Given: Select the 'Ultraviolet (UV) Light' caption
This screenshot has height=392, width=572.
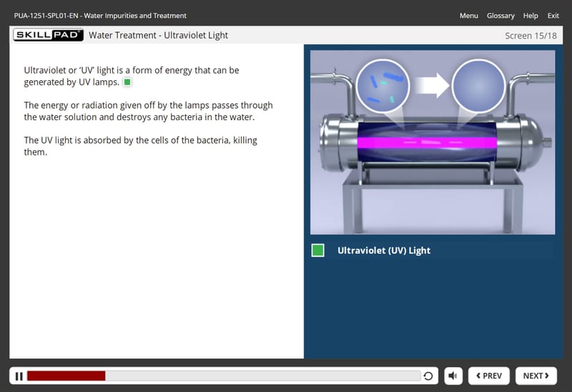Looking at the screenshot, I should (x=384, y=250).
